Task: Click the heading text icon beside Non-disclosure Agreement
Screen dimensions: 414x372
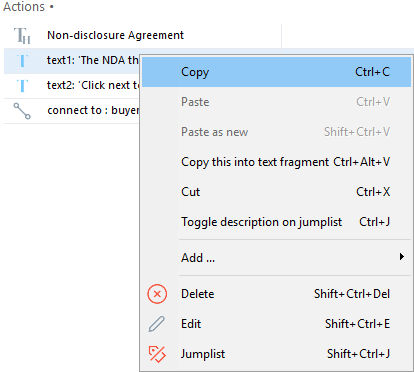Action: [x=22, y=36]
